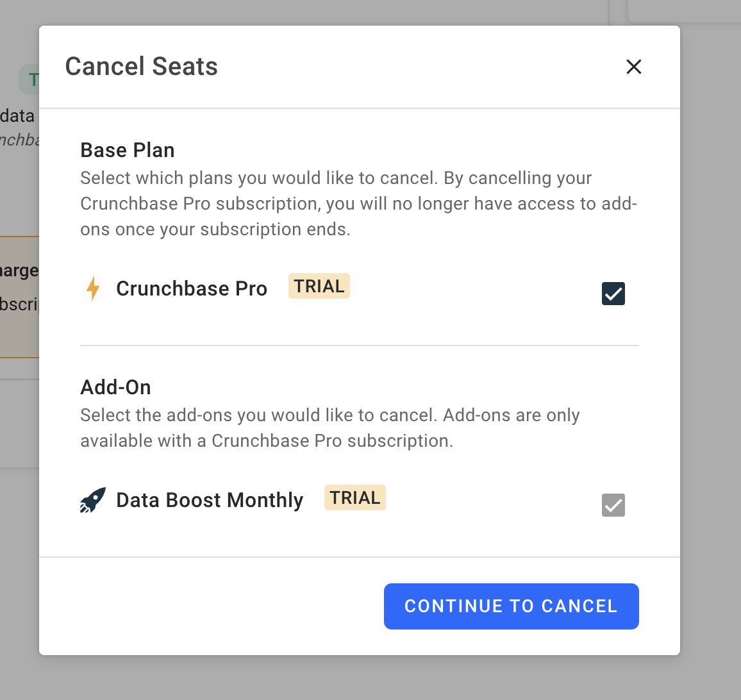
Task: Click the lightning bolt icon beside Crunchbase Pro
Action: coord(93,288)
